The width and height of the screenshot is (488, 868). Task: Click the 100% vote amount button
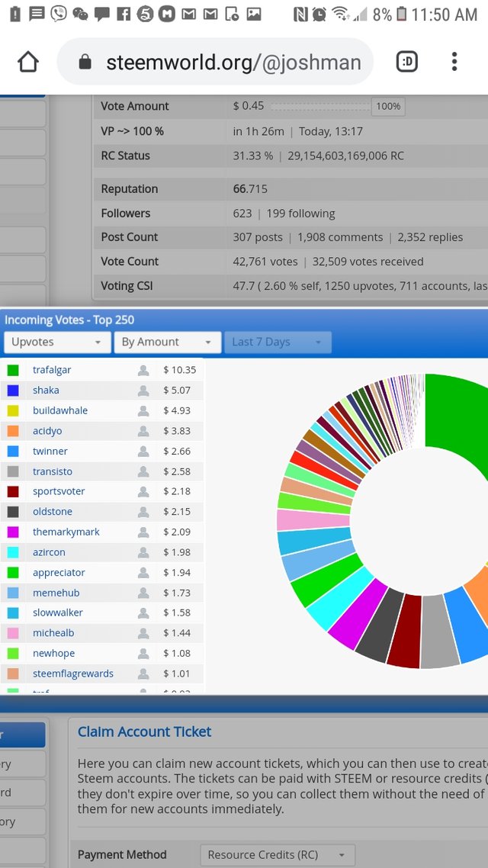[x=388, y=106]
